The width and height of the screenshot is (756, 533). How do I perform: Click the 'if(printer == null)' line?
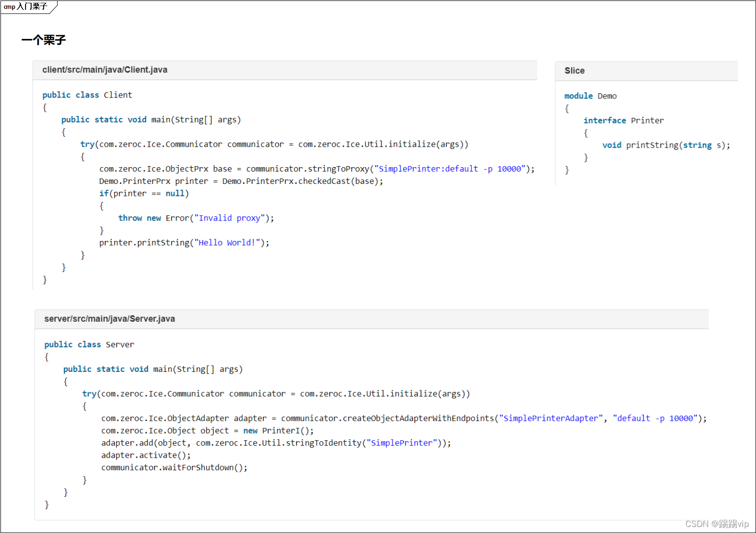144,194
